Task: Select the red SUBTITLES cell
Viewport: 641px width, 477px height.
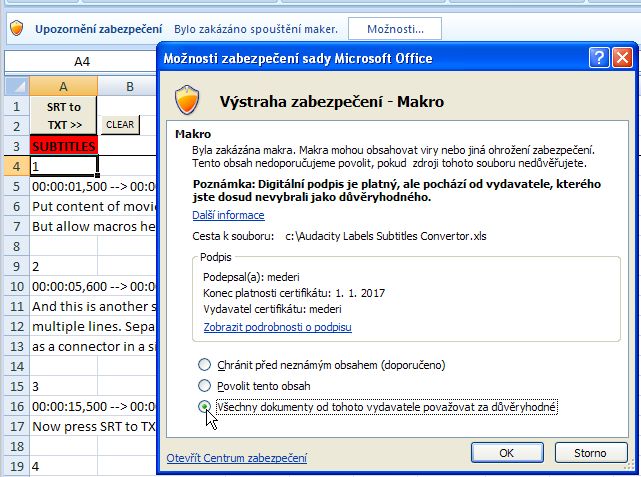Action: tap(64, 146)
